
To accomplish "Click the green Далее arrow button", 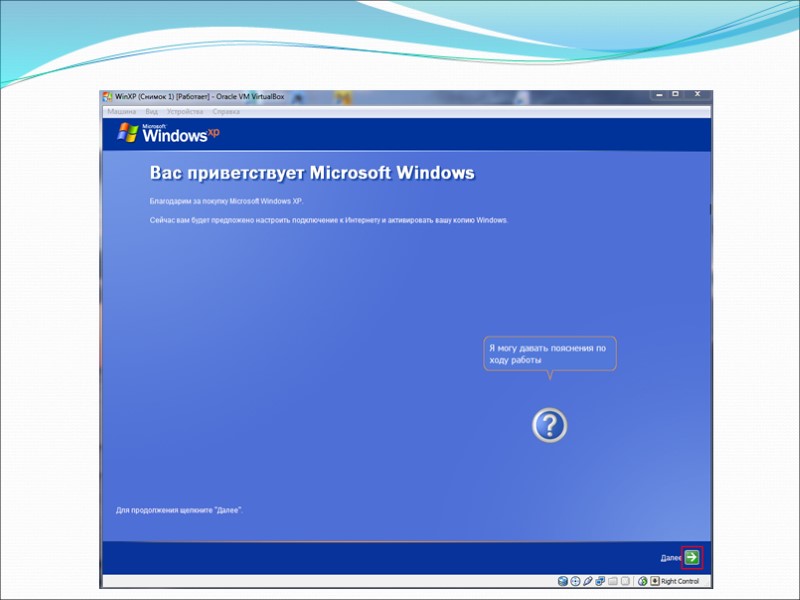I will point(692,557).
